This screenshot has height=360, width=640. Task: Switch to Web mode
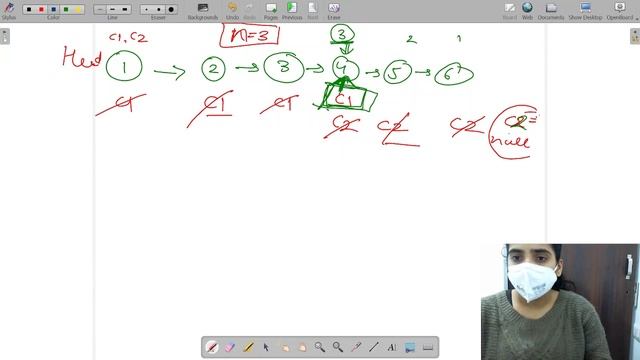coord(527,11)
